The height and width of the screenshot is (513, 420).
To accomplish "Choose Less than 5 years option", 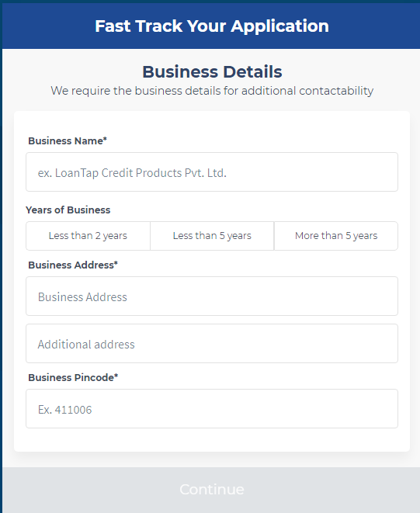I will click(212, 236).
